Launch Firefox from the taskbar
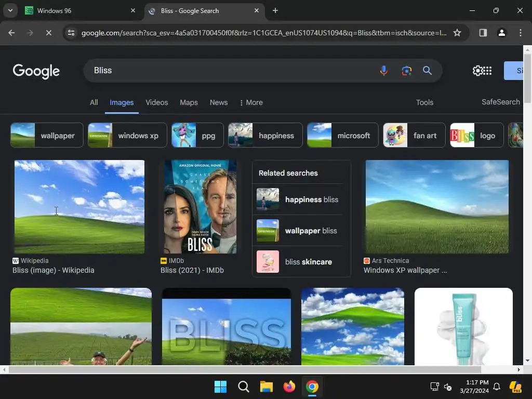 coord(289,387)
